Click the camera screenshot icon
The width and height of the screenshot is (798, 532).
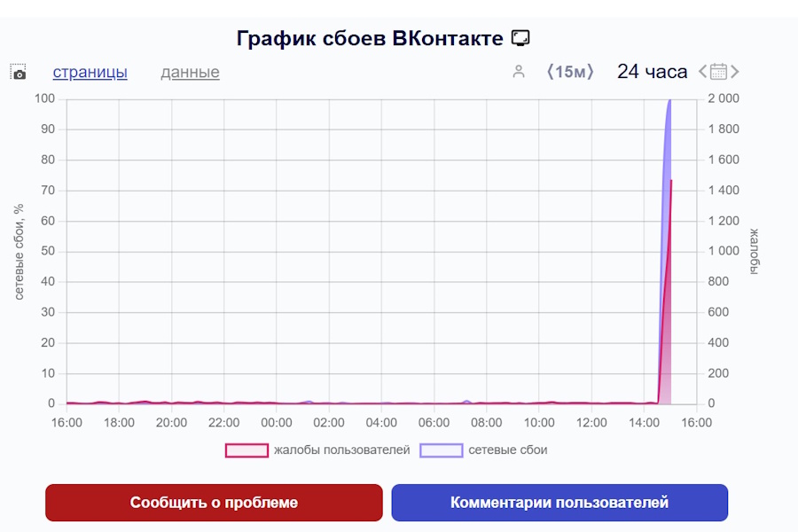click(x=20, y=74)
